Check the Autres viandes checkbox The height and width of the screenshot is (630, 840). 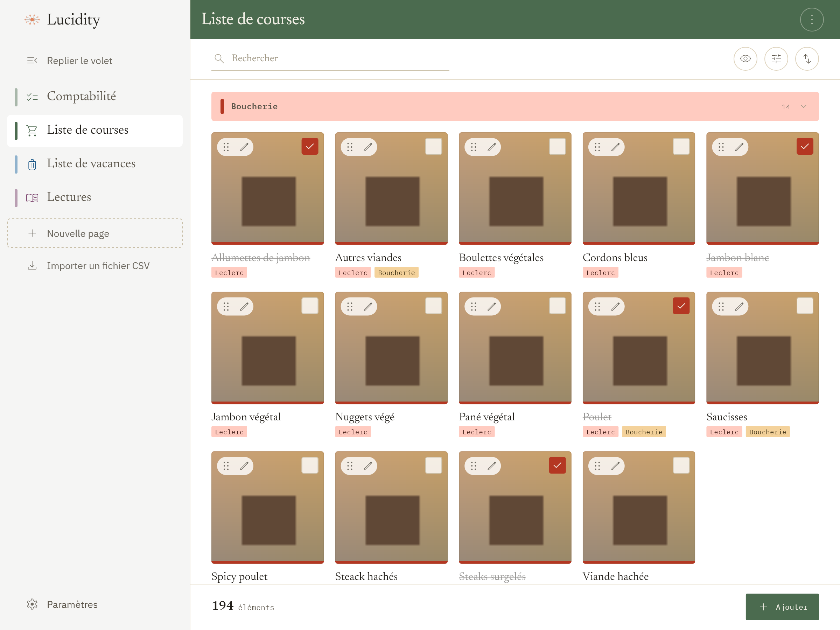pos(433,147)
